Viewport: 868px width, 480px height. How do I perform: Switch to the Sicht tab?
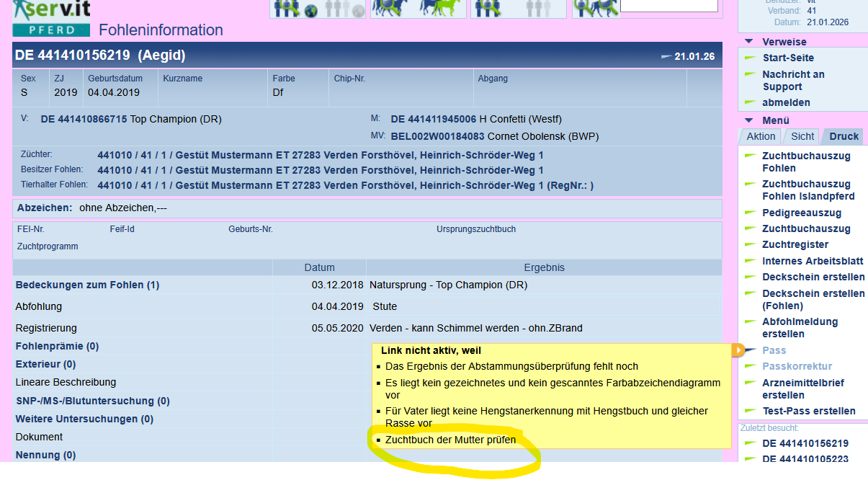point(802,136)
